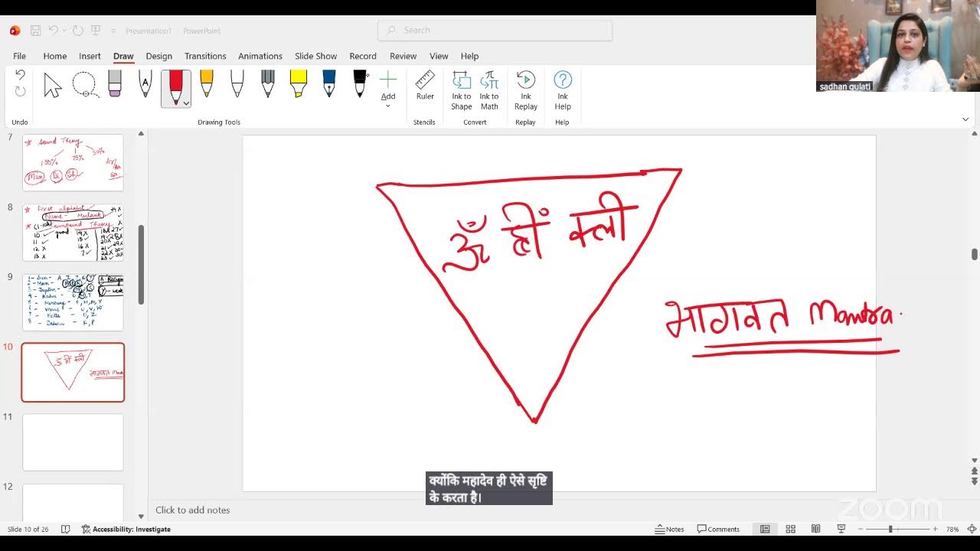Adjust the zoom slider handle
This screenshot has height=551, width=980.
click(x=890, y=529)
